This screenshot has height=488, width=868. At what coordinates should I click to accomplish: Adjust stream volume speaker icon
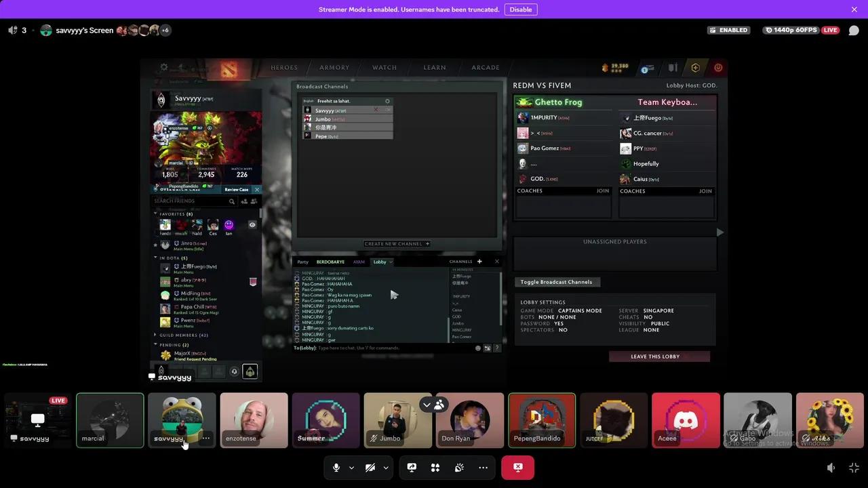coord(831,468)
